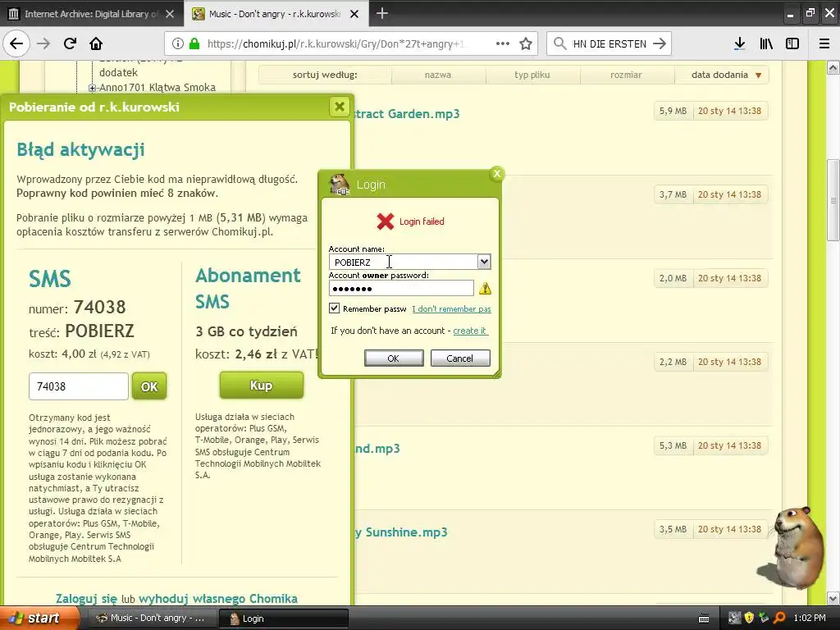This screenshot has height=630, width=840.
Task: Switch to Internet Archive tab
Action: [x=92, y=14]
